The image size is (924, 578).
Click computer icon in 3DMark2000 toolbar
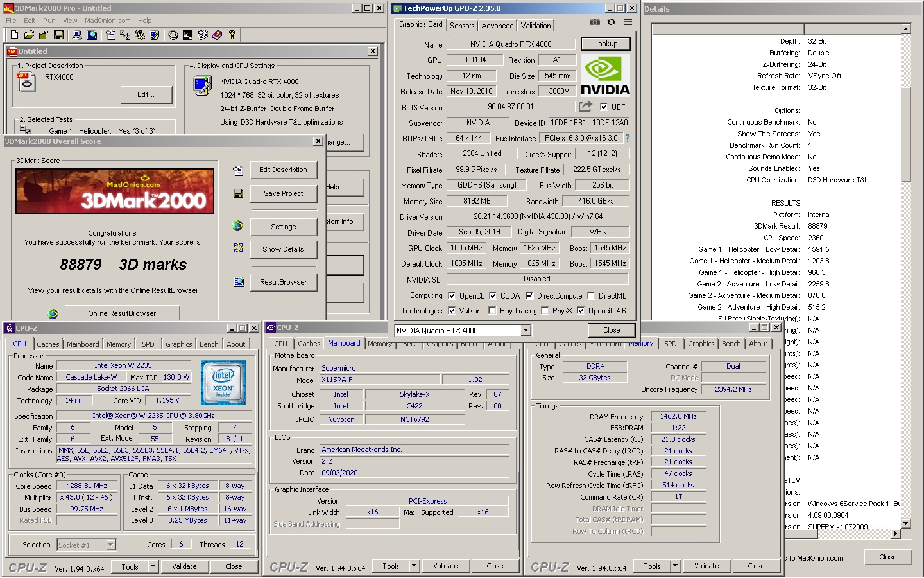76,35
